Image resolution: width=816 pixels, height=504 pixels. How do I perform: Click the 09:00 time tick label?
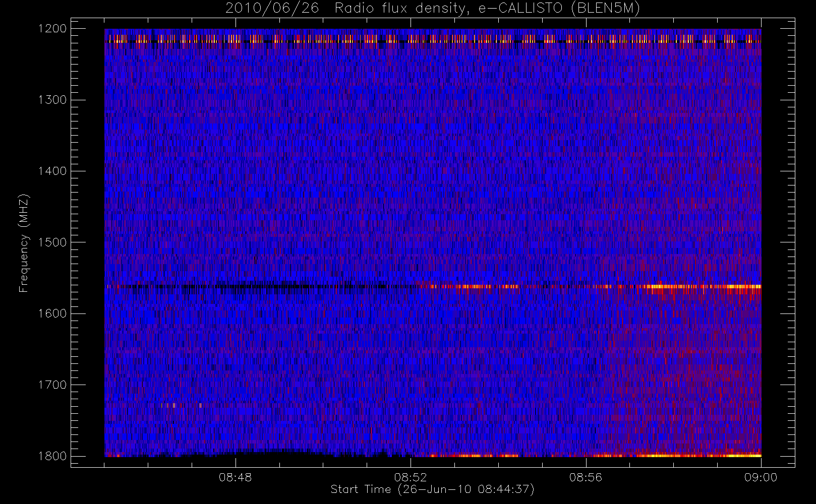(761, 477)
